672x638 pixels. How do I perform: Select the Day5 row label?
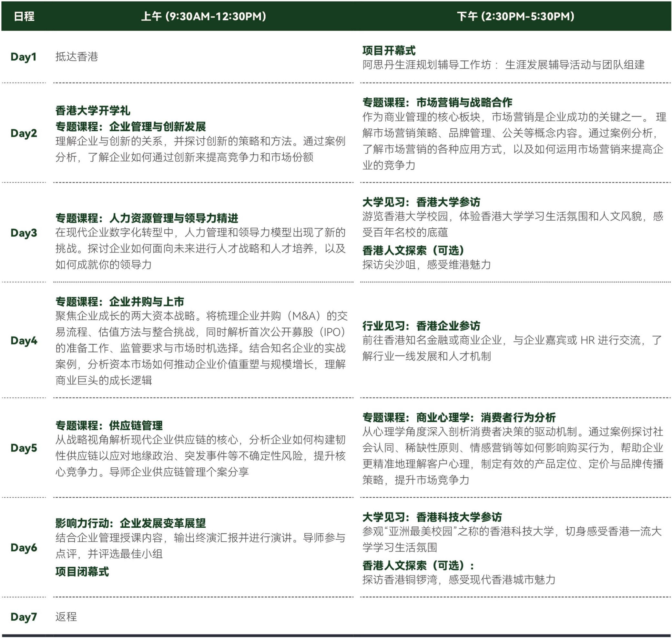click(24, 448)
